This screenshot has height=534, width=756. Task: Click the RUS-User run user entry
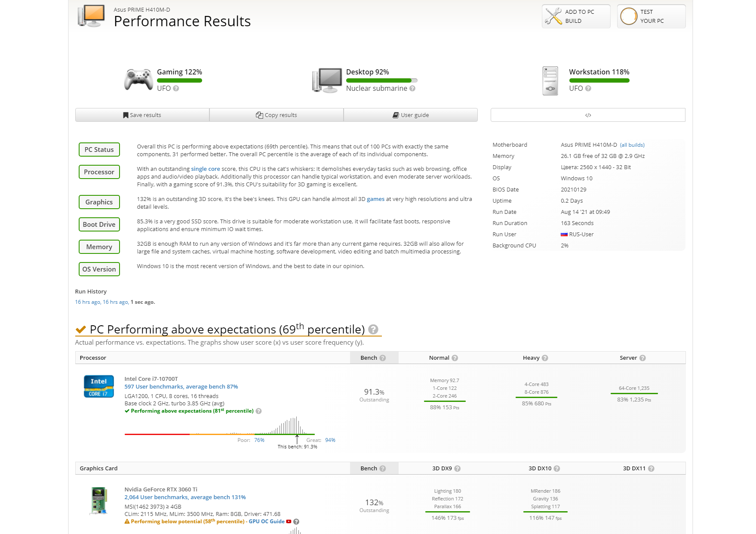pyautogui.click(x=577, y=235)
